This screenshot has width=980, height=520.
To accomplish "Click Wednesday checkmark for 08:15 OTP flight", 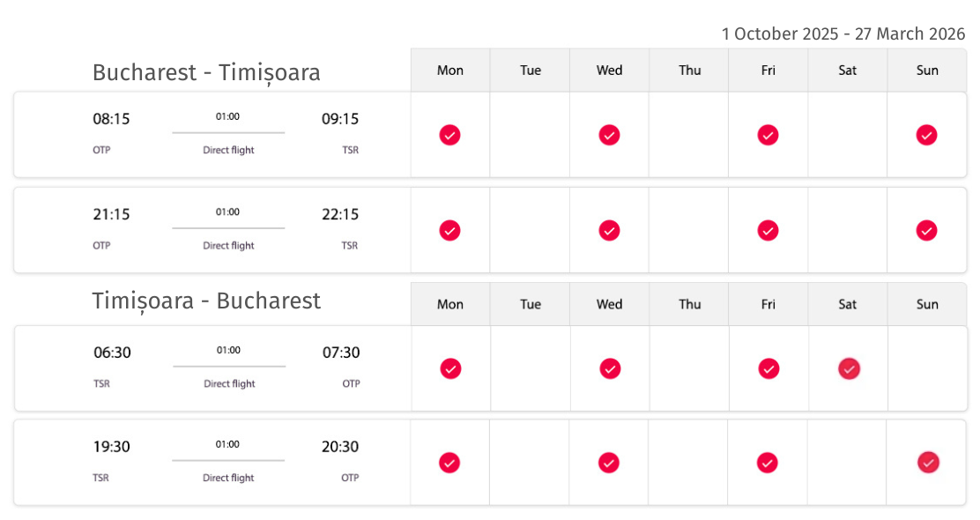I will tap(609, 135).
